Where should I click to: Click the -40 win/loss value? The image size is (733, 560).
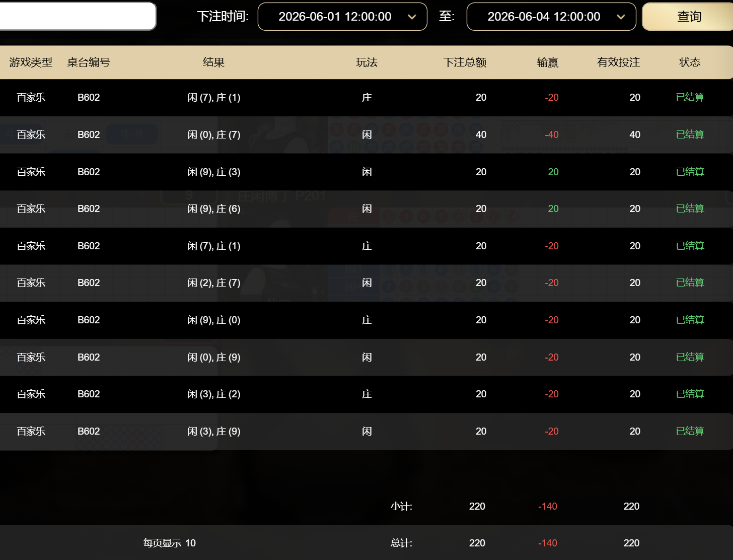click(552, 134)
